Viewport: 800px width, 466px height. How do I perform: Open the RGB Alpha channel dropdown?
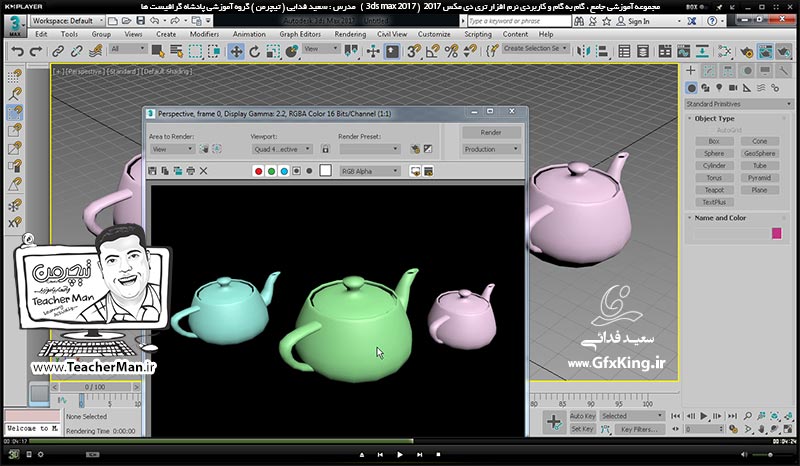click(370, 171)
